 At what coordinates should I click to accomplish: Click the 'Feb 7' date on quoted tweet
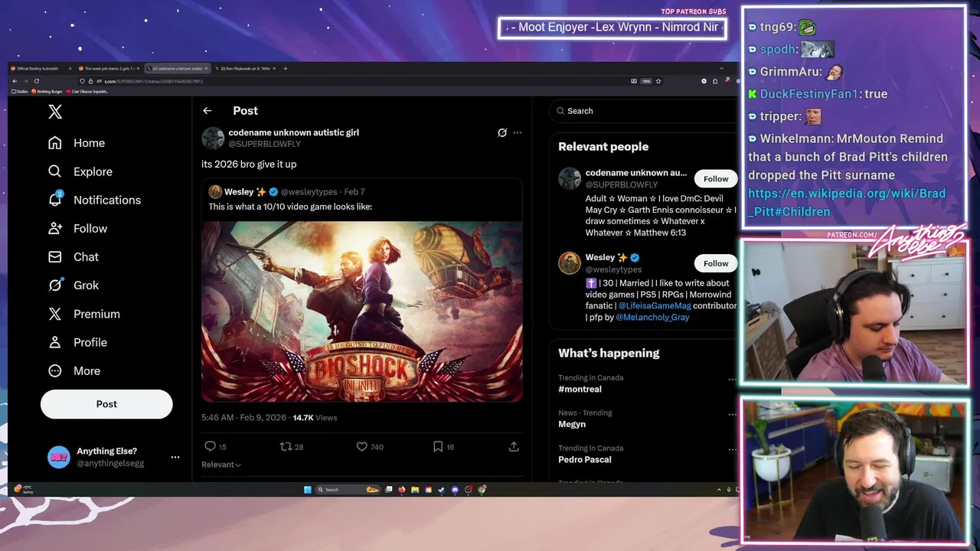click(354, 192)
